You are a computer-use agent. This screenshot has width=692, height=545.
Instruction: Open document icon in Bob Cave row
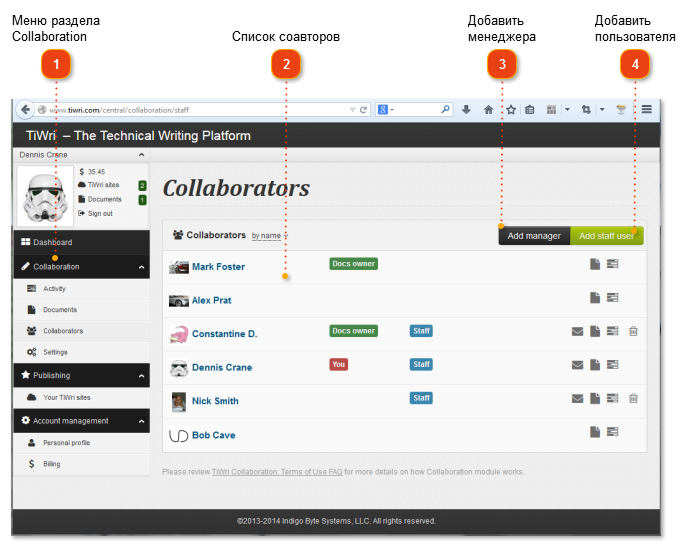pyautogui.click(x=594, y=432)
